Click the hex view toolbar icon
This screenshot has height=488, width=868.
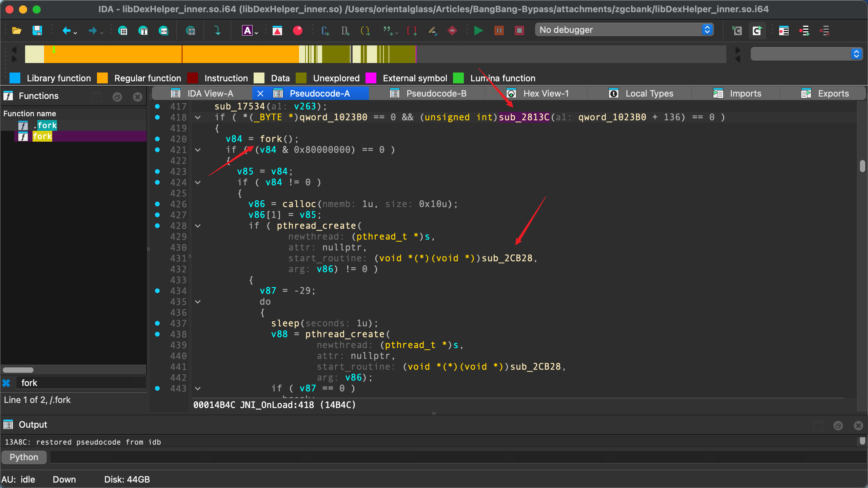(x=123, y=31)
